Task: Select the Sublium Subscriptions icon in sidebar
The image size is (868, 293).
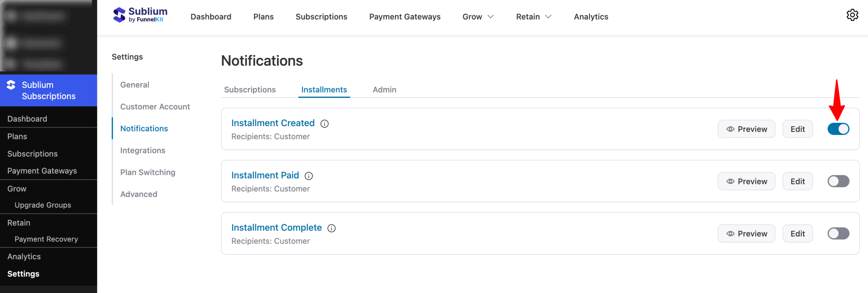Action: [11, 85]
